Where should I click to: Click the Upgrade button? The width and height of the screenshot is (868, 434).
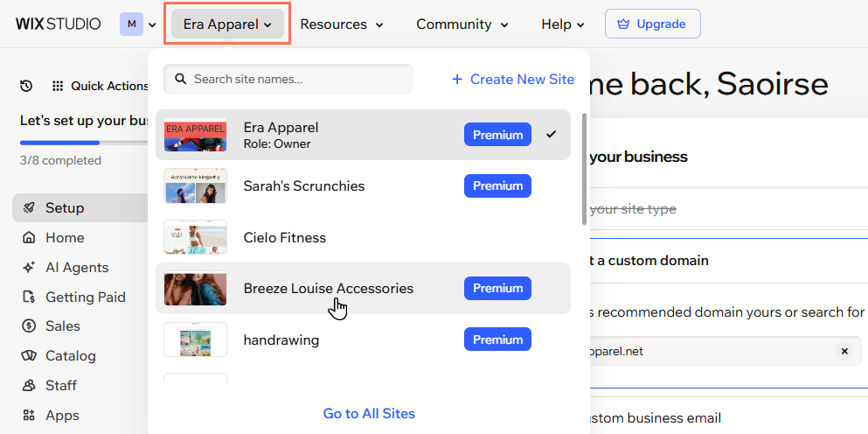[653, 24]
